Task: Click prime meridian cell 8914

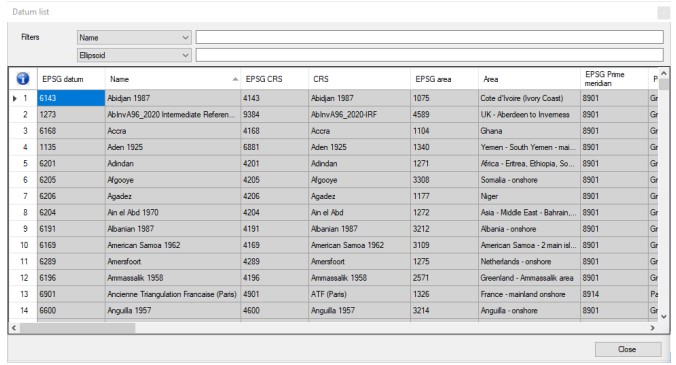Action: coord(614,294)
